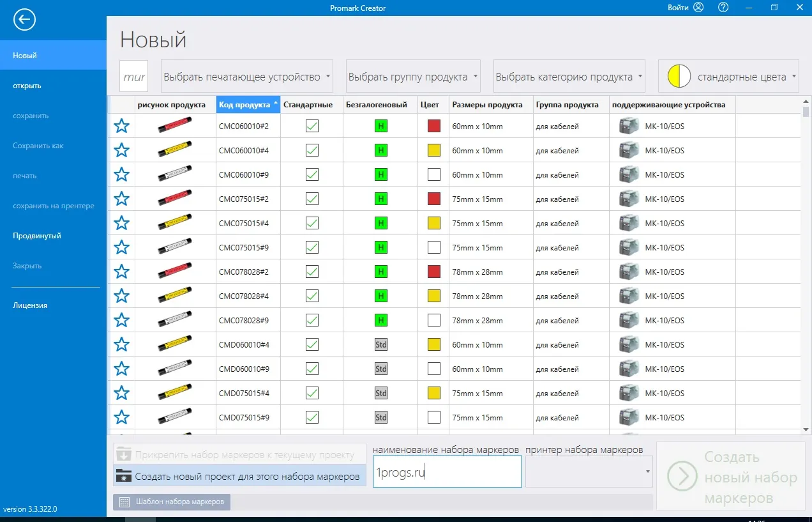The image size is (812, 522).
Task: Mark CMC060010#9 as favorite with star
Action: click(x=121, y=174)
